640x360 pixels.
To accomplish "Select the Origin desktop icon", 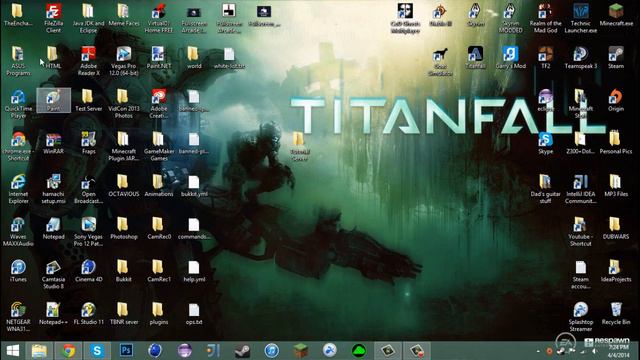I will pos(616,100).
